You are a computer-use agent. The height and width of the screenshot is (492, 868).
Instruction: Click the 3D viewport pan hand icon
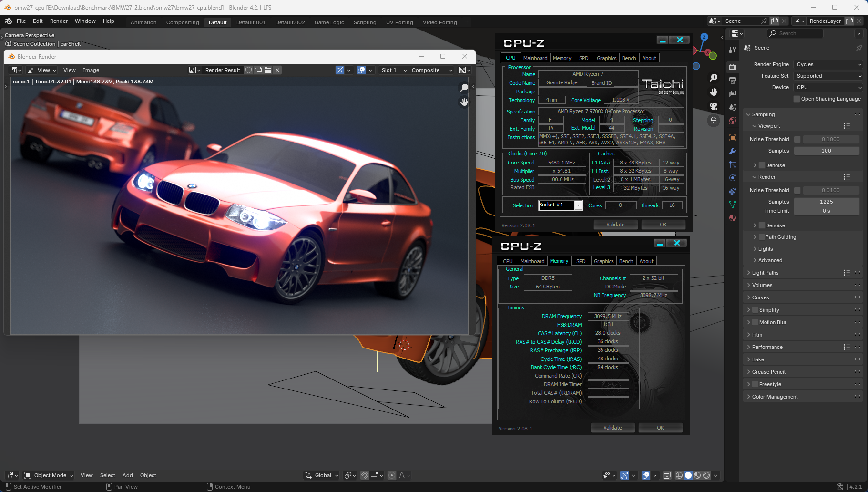point(714,92)
